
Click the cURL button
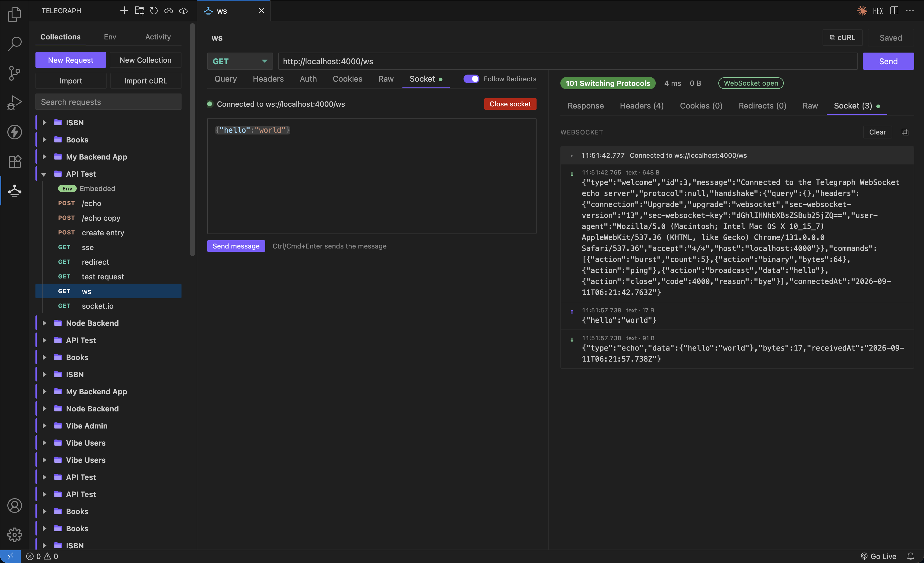[x=842, y=38]
